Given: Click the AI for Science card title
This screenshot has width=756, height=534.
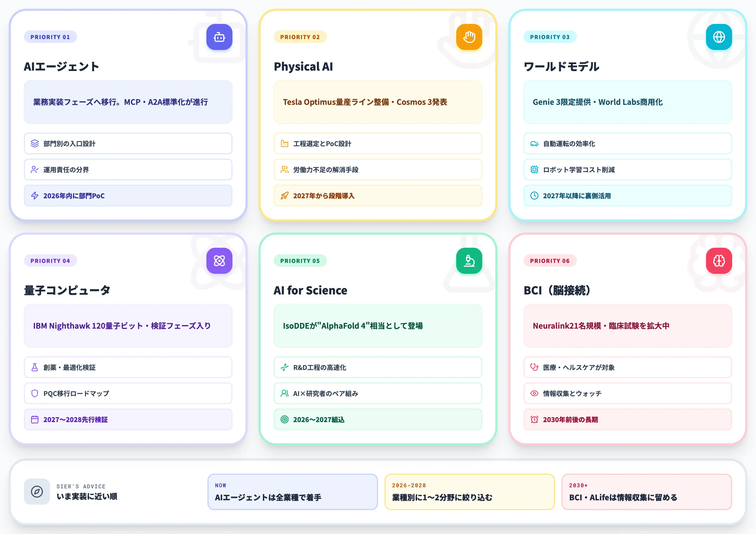Looking at the screenshot, I should coord(310,290).
